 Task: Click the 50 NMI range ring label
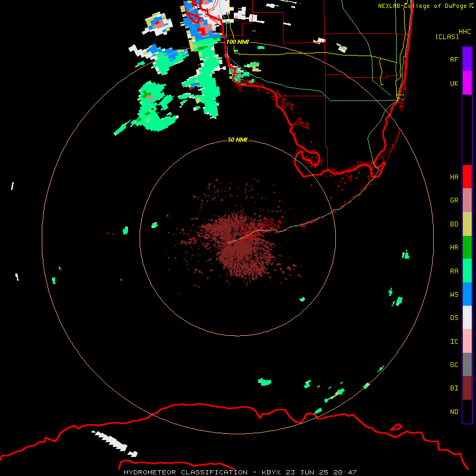pyautogui.click(x=237, y=140)
